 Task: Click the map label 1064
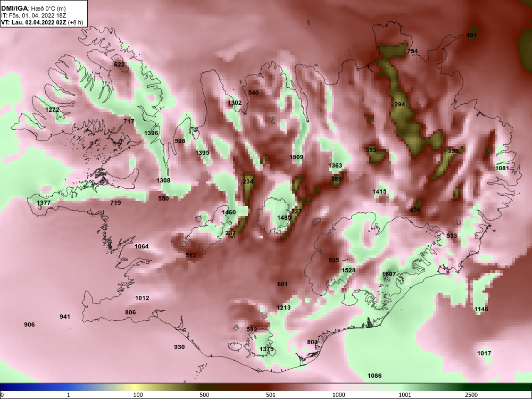(142, 247)
